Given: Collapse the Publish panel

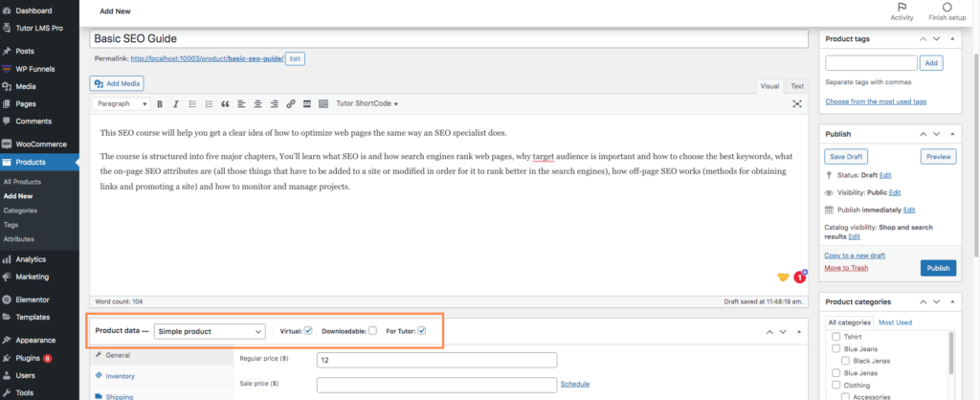Looking at the screenshot, I should point(952,134).
